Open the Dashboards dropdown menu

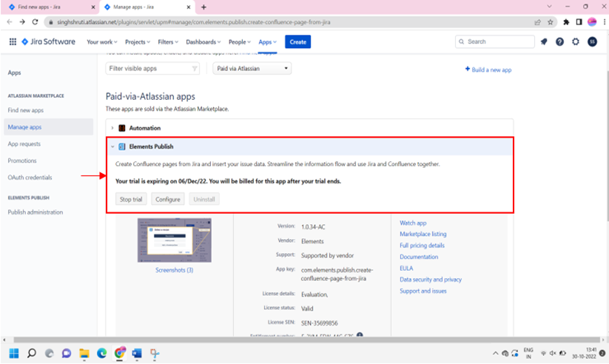pyautogui.click(x=203, y=42)
